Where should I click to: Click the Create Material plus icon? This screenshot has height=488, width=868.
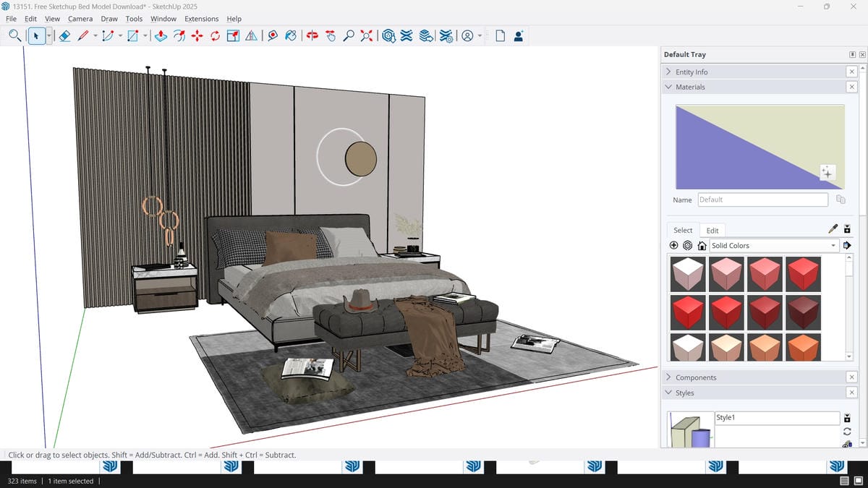[675, 246]
